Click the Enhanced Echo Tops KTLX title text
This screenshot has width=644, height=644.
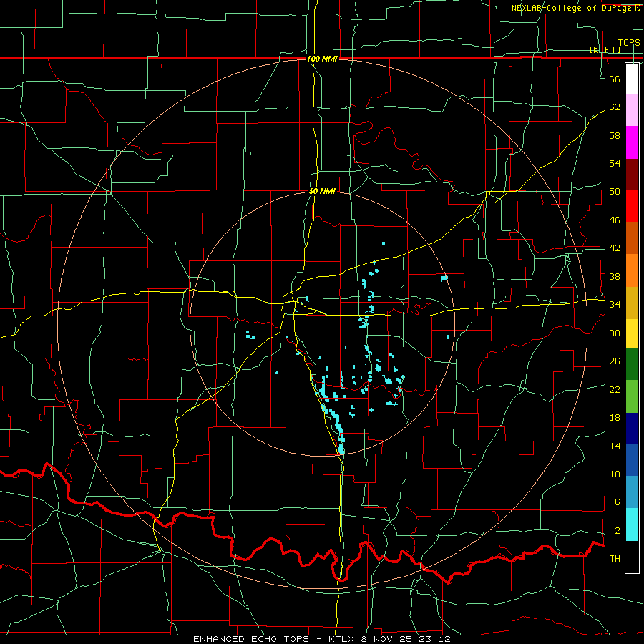322,639
